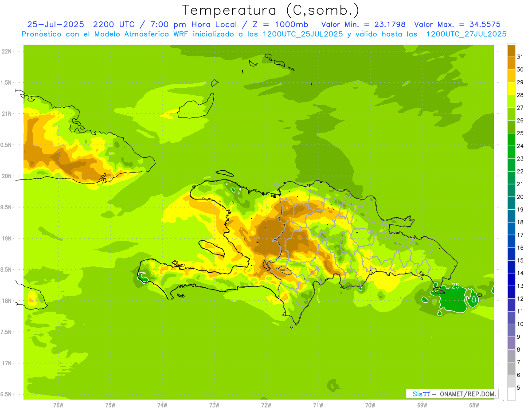Click legend value "13"
Image resolution: width=532 pixels, height=411 pixels.
pos(520,286)
